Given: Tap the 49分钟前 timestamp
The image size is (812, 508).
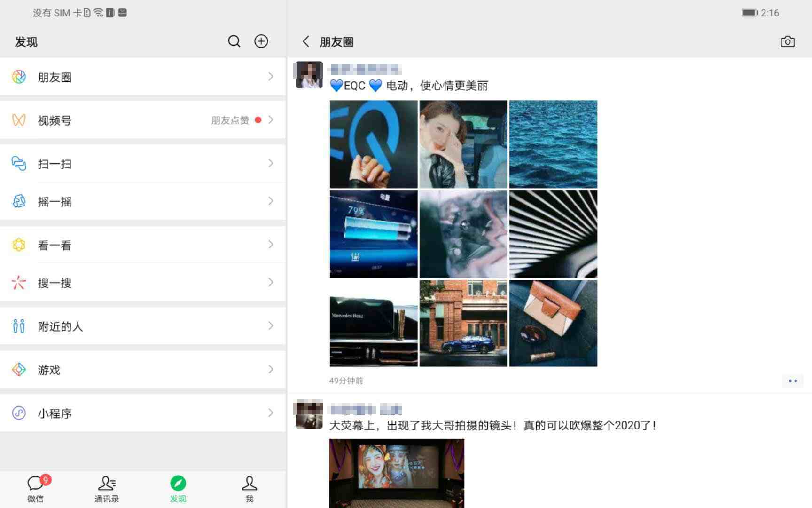Looking at the screenshot, I should [x=346, y=381].
